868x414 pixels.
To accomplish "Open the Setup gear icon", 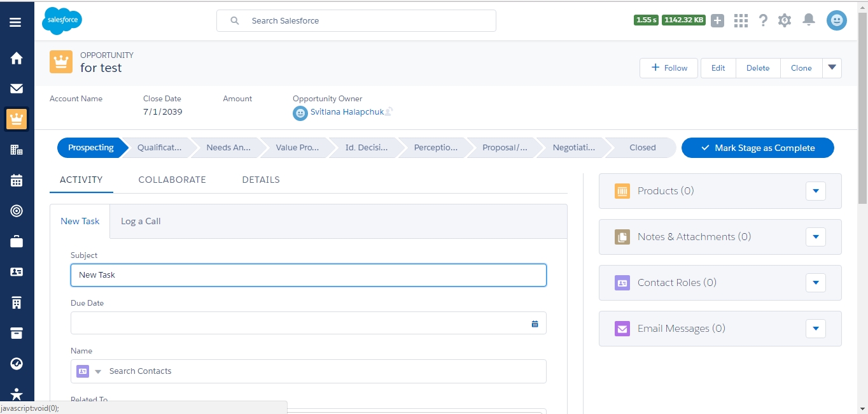I will tap(785, 20).
